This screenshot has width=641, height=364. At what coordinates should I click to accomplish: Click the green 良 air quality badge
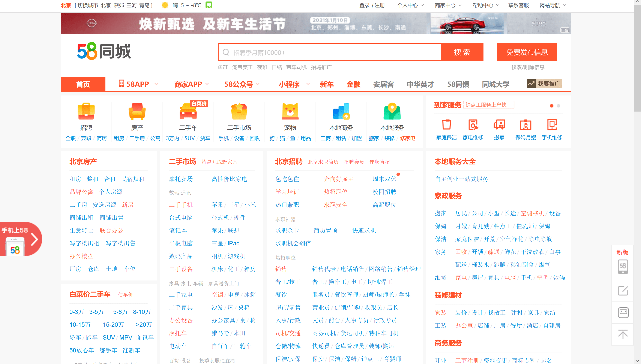(x=209, y=5)
